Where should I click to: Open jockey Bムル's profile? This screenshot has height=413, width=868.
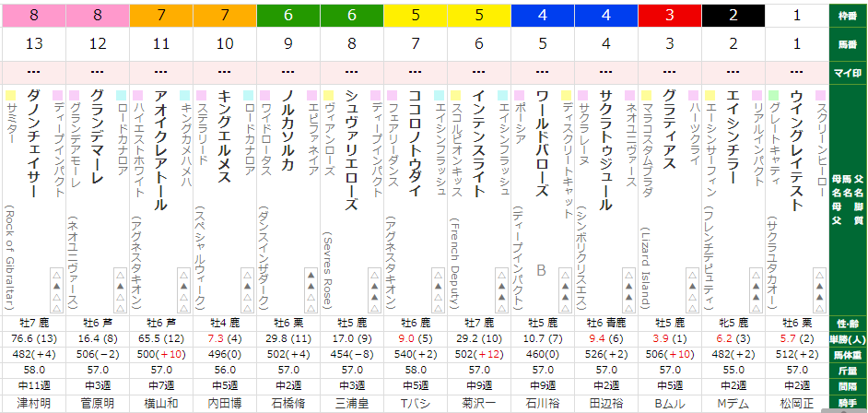670,404
